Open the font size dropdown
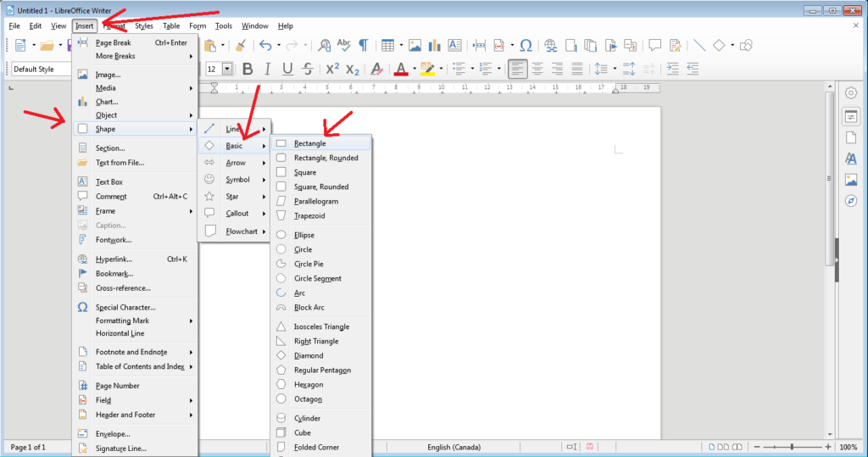Screen dimensions: 868x457 pyautogui.click(x=227, y=69)
